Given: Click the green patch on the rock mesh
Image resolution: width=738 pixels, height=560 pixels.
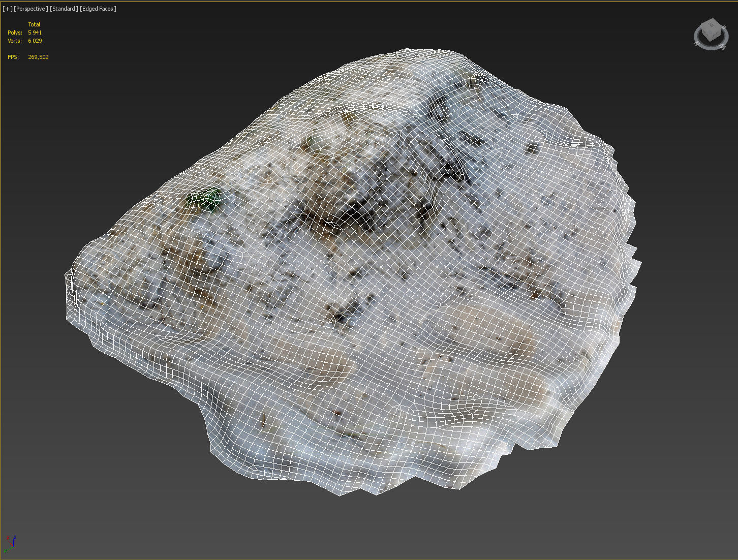Looking at the screenshot, I should click(x=204, y=200).
